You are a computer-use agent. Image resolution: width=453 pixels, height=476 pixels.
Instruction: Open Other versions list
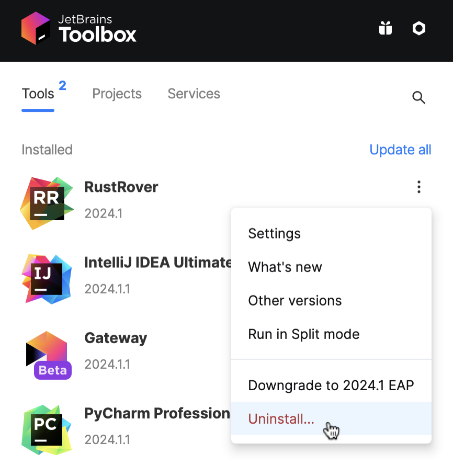click(x=295, y=301)
